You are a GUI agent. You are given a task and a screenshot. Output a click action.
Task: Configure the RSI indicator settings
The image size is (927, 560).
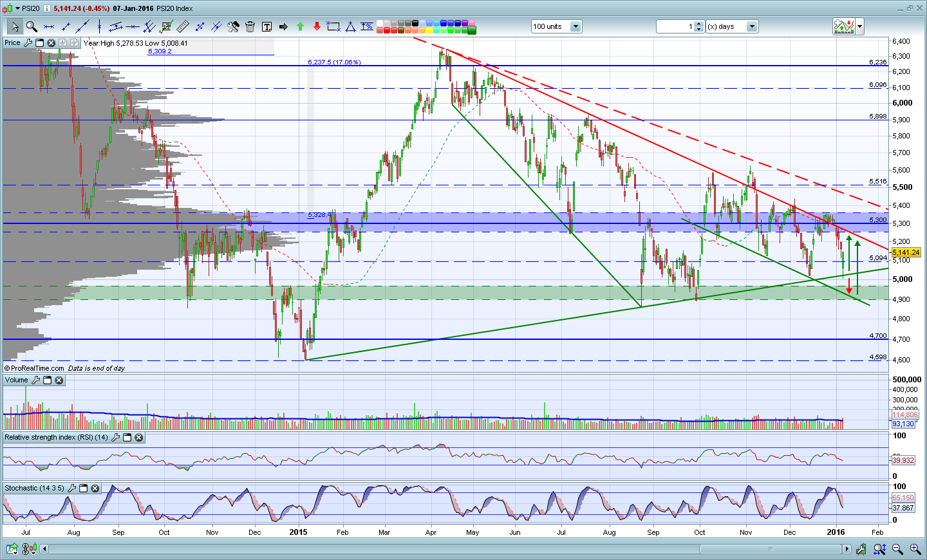click(x=115, y=438)
